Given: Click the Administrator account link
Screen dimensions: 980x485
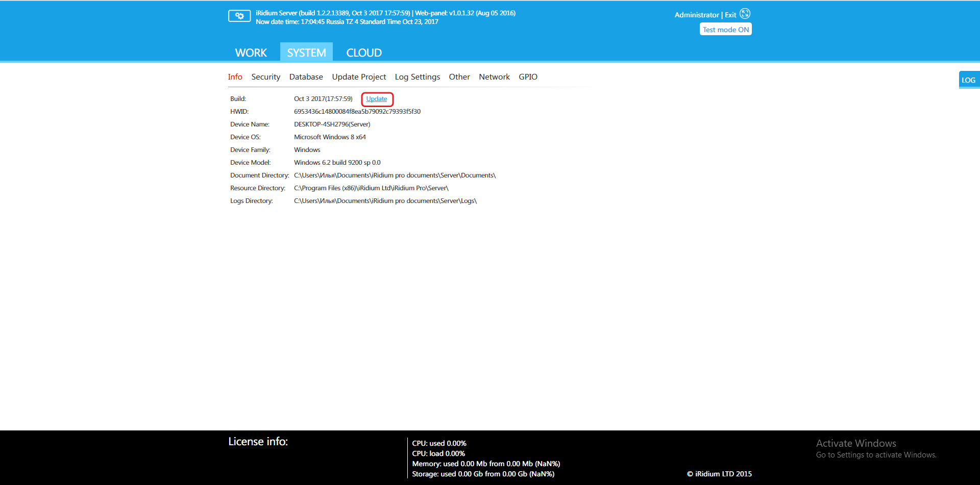Looking at the screenshot, I should (x=696, y=15).
